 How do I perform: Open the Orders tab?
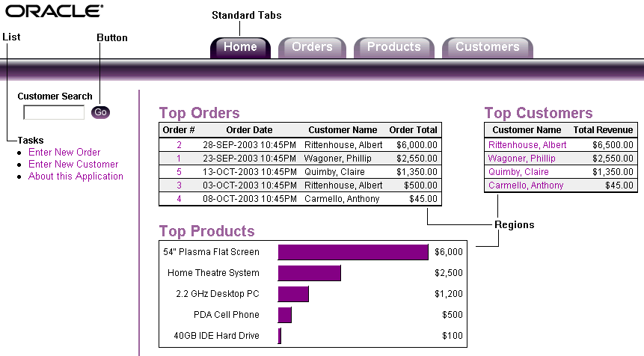[312, 47]
